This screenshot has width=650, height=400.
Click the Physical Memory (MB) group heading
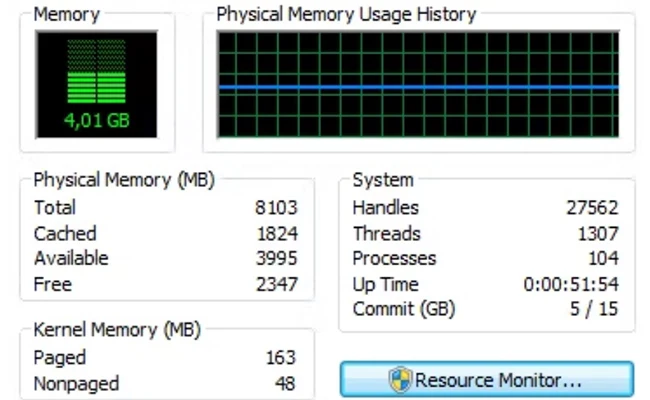point(124,180)
